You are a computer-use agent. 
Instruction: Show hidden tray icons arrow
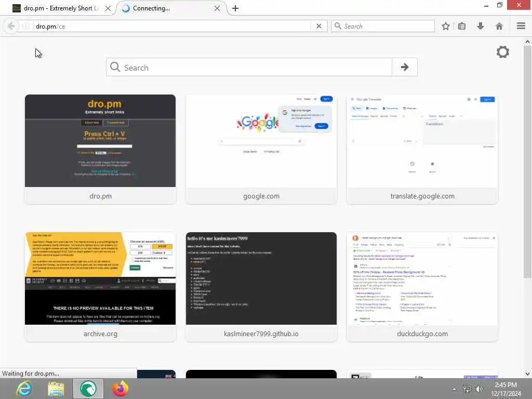[x=454, y=389]
